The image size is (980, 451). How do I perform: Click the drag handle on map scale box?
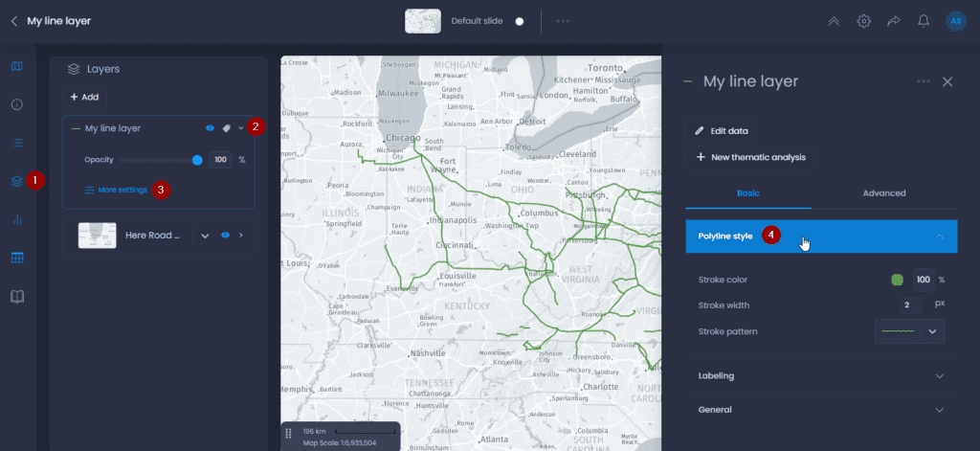click(288, 434)
